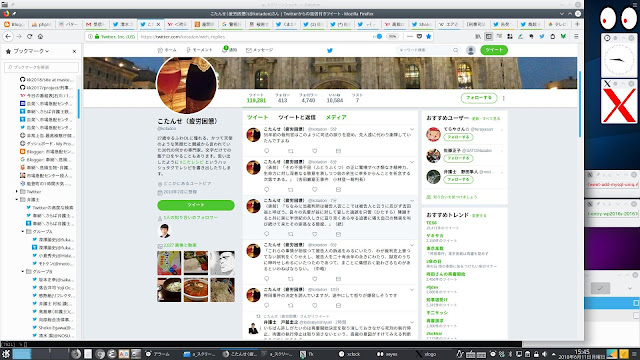Expand the Twitter bookmark folder
The height and width of the screenshot is (360, 640).
(17, 191)
